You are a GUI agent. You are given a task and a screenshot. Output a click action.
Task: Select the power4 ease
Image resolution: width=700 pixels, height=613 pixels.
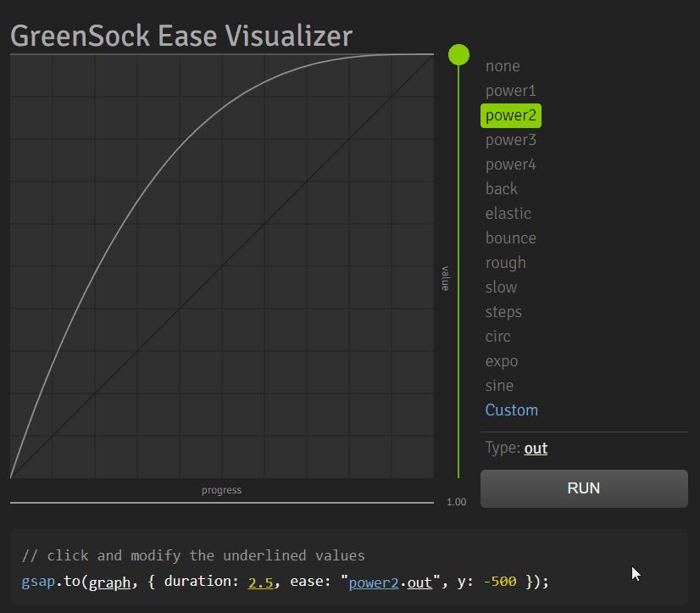510,164
